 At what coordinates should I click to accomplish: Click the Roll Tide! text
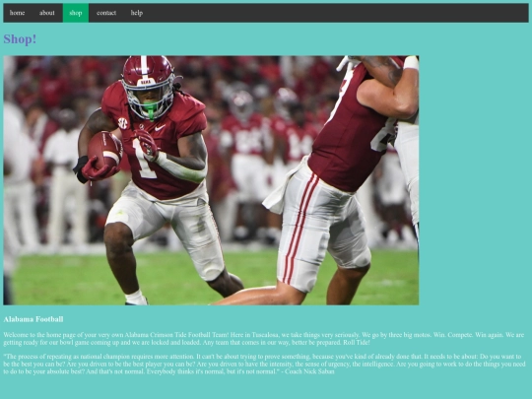357,342
